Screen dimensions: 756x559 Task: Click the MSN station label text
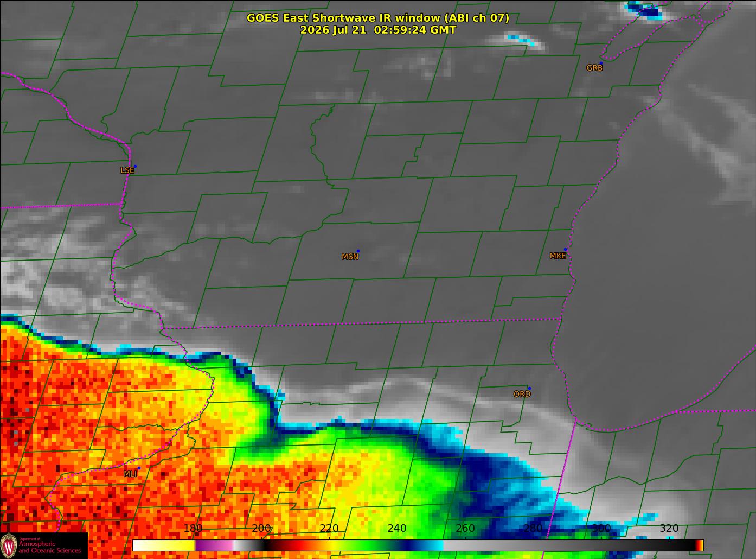click(350, 257)
